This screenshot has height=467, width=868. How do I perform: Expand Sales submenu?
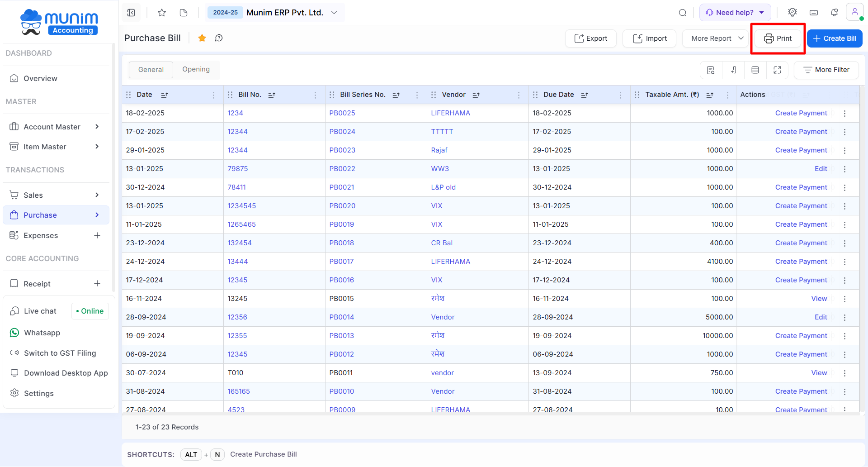(97, 195)
